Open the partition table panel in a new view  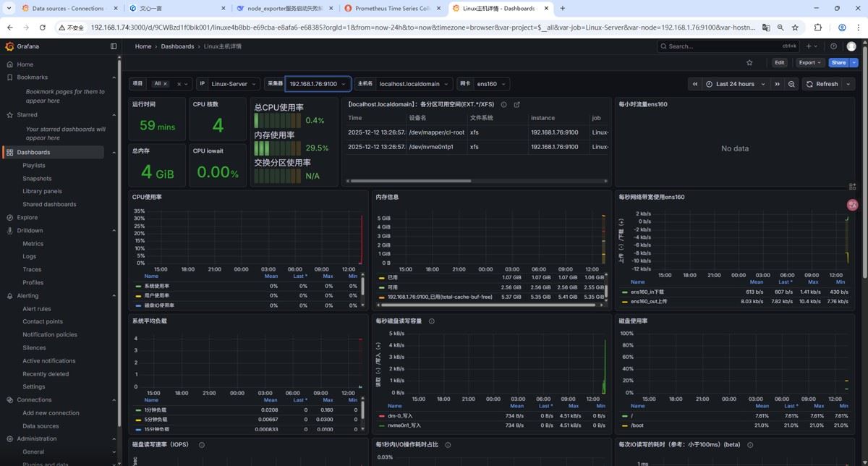(x=516, y=104)
